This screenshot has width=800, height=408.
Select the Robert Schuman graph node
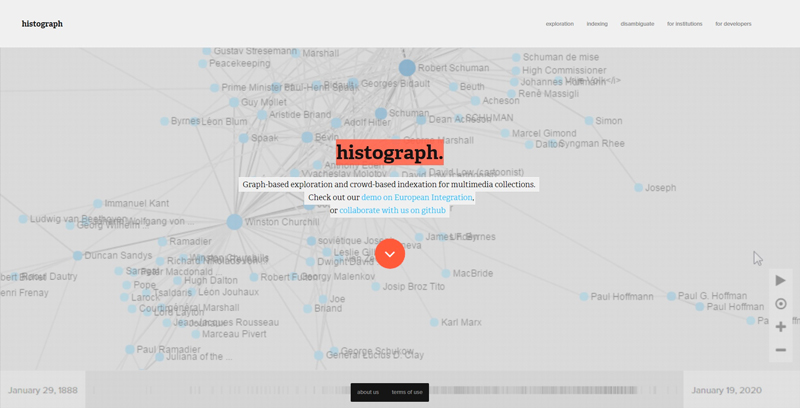coord(407,68)
